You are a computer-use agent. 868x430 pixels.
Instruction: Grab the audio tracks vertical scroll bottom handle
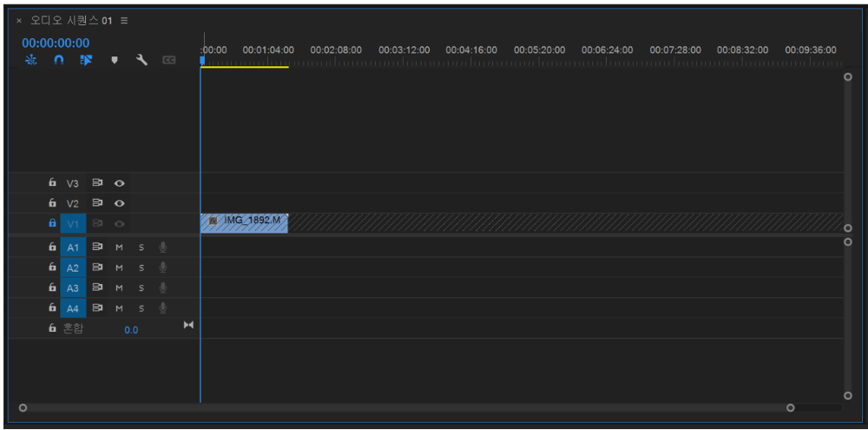click(x=847, y=395)
